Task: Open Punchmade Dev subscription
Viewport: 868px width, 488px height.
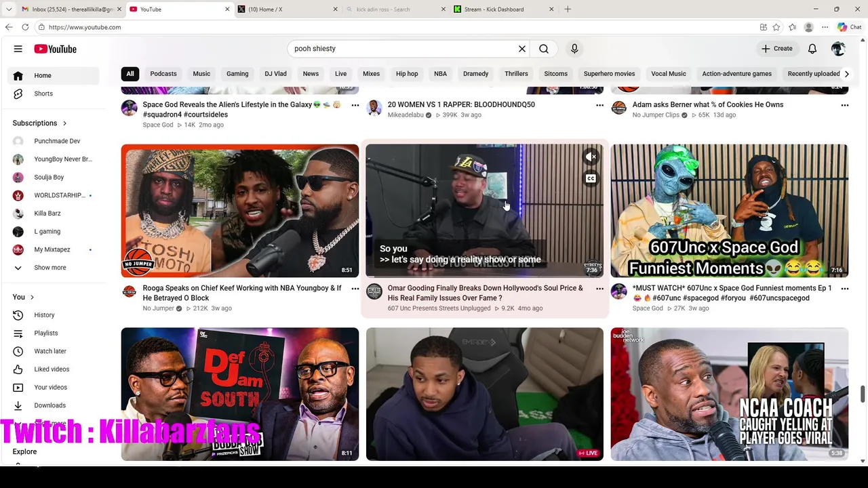Action: (x=54, y=141)
